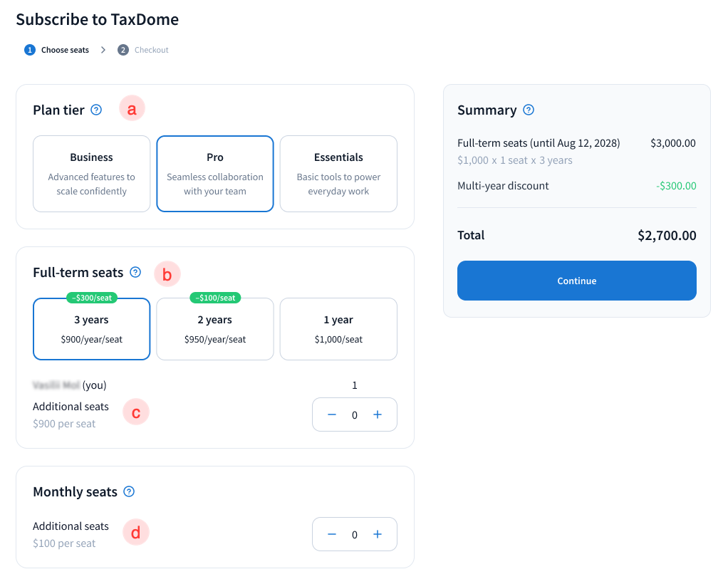The width and height of the screenshot is (728, 579).
Task: Decrease full-term additional seats with minus
Action: click(332, 414)
